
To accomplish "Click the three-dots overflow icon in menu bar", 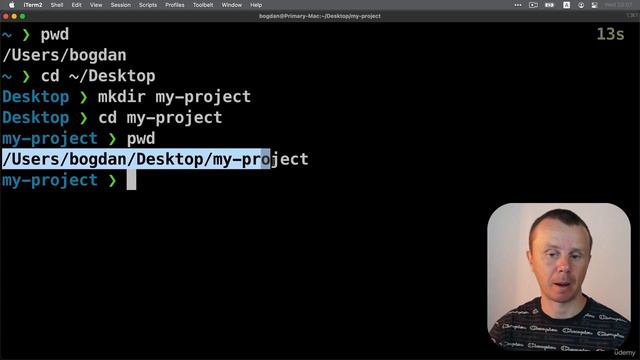I will click(x=518, y=5).
